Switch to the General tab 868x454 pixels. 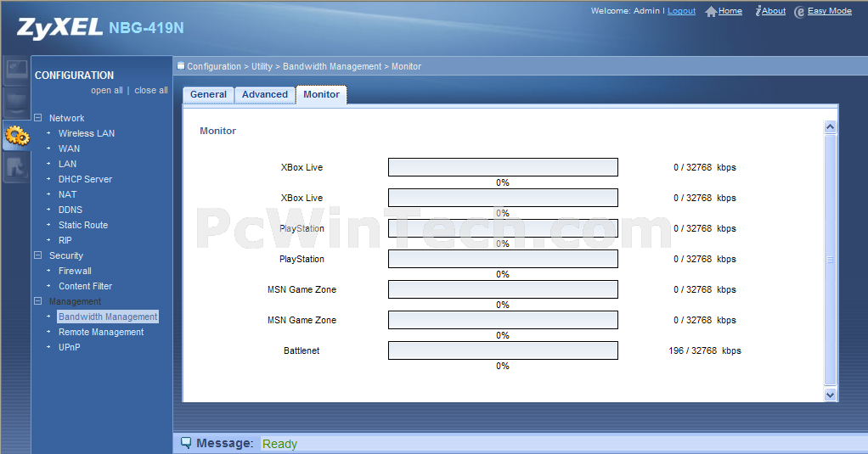[208, 94]
